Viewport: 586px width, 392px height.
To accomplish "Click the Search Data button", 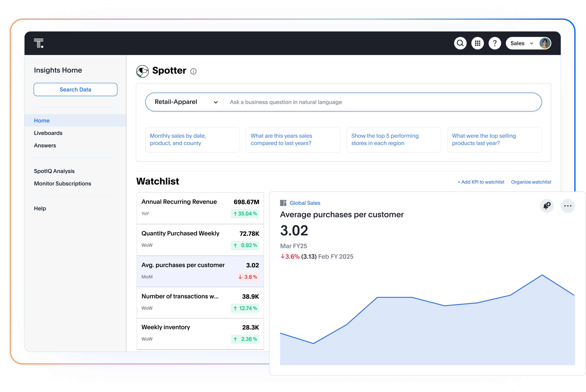I will tap(75, 89).
